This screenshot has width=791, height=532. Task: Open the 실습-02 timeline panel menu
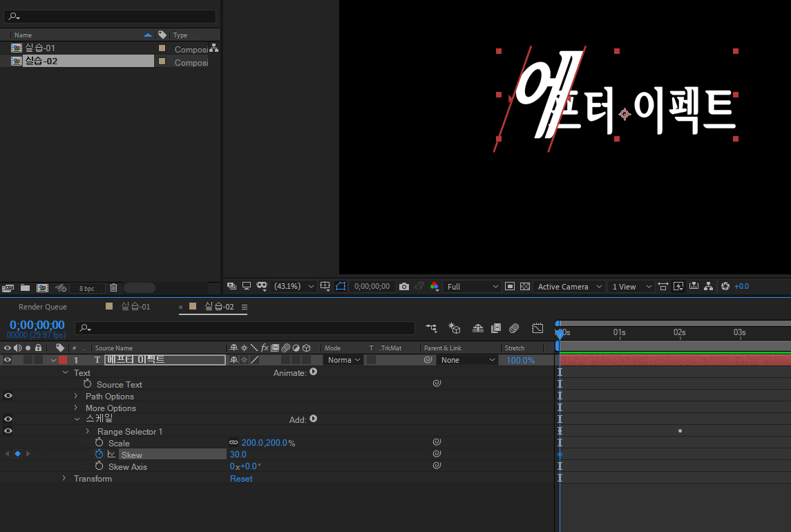click(x=244, y=307)
